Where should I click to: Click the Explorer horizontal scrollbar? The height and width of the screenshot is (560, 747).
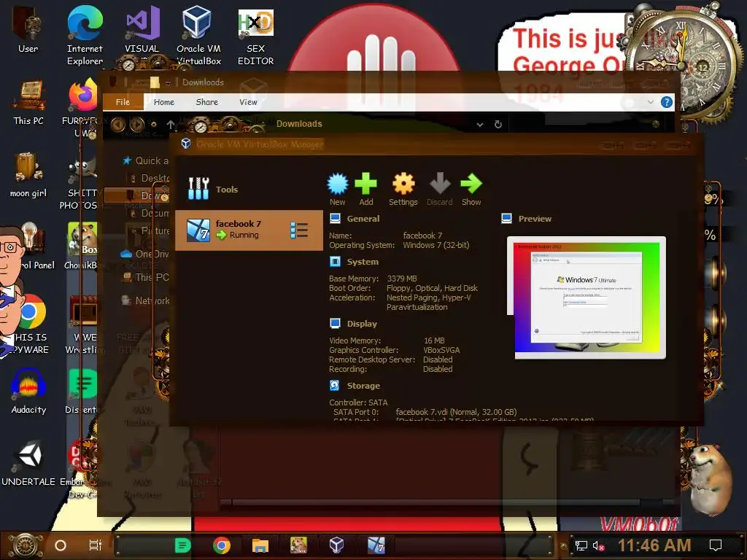(436, 502)
